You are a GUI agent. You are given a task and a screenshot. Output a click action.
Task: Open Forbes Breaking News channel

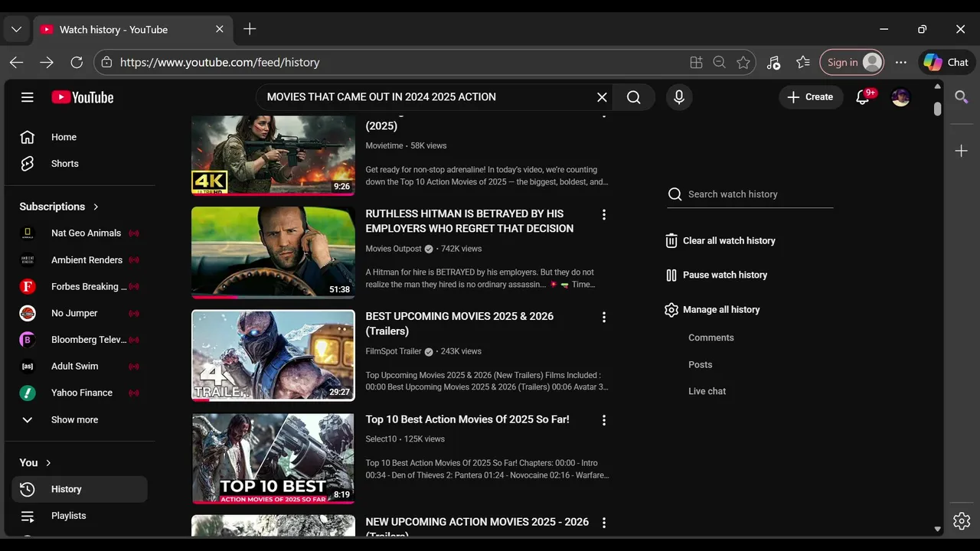[x=80, y=286]
